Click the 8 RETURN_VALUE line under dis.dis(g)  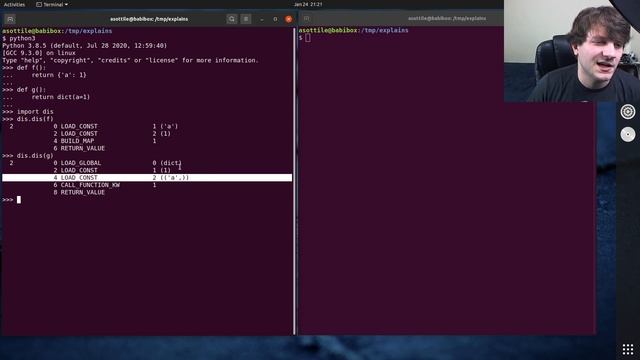point(79,192)
